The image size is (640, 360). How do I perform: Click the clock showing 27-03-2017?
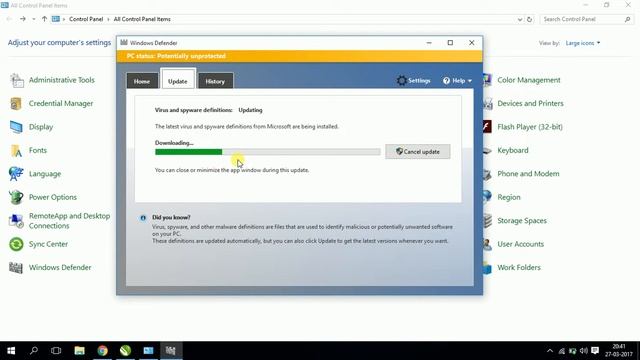pos(618,351)
